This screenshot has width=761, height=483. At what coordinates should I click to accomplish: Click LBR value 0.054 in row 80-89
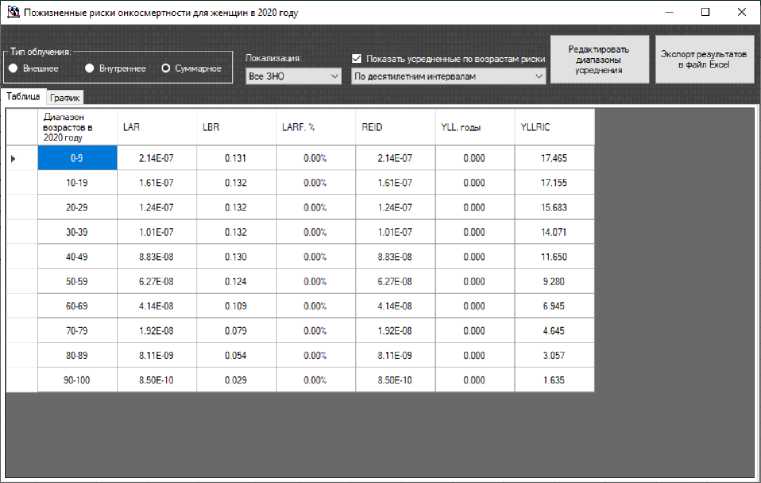[236, 356]
